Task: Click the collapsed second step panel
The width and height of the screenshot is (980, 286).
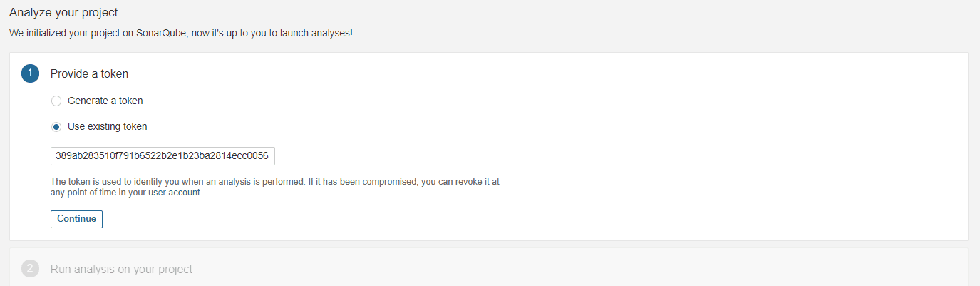Action: [x=499, y=269]
